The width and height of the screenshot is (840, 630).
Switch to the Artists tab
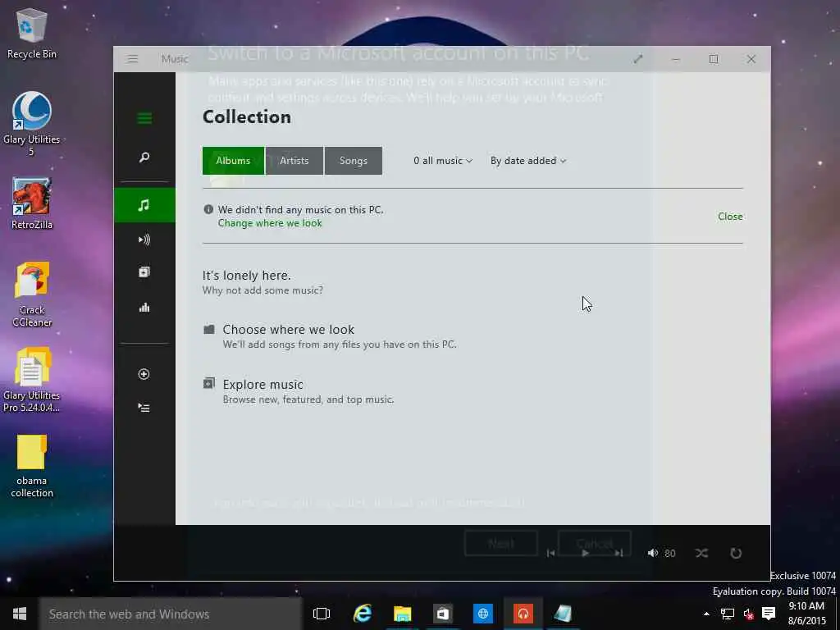(294, 161)
